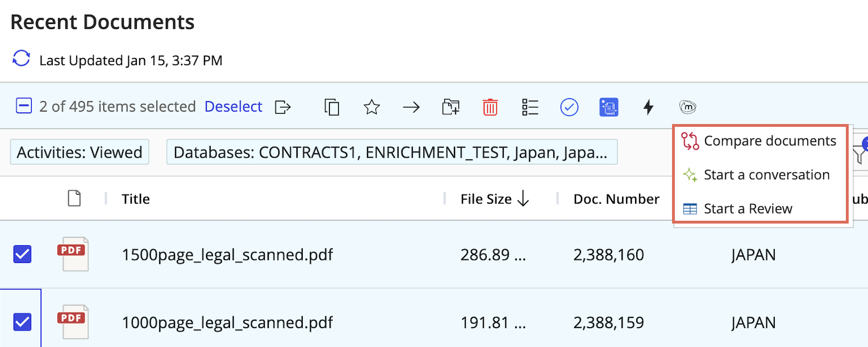Click the red trash delete icon
Screen dimensions: 868x347
(490, 107)
